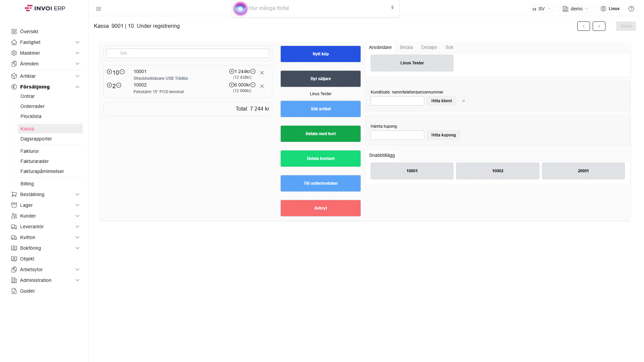This screenshot has width=644, height=362.
Task: Click Hitta klient button
Action: 441,101
